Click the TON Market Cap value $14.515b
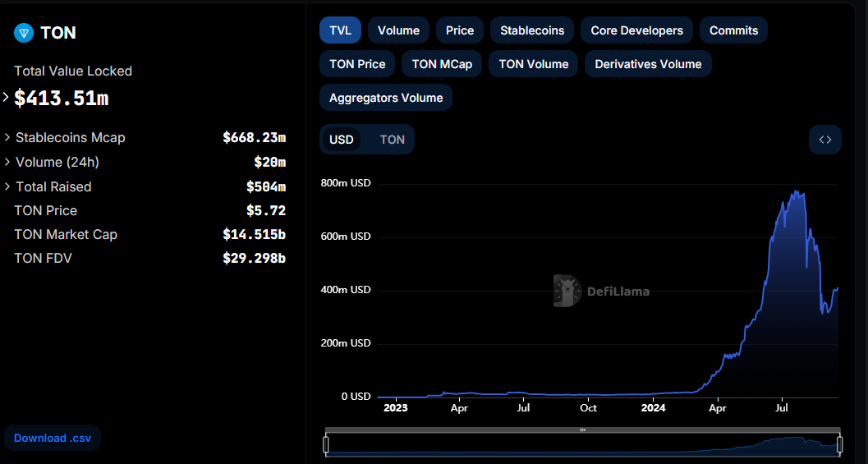Viewport: 868px width, 464px height. [254, 234]
